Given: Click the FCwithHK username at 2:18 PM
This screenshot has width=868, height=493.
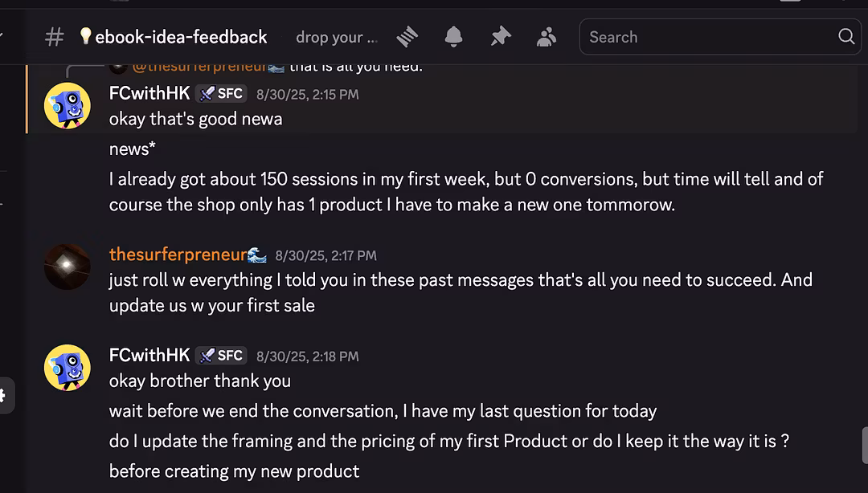Looking at the screenshot, I should pos(149,355).
